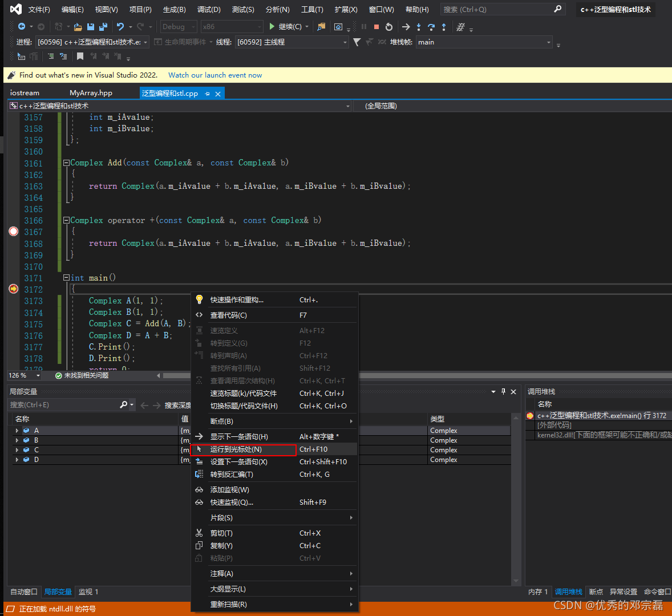Switch to the MyArray.hpp tab
The height and width of the screenshot is (616, 672).
[x=91, y=93]
